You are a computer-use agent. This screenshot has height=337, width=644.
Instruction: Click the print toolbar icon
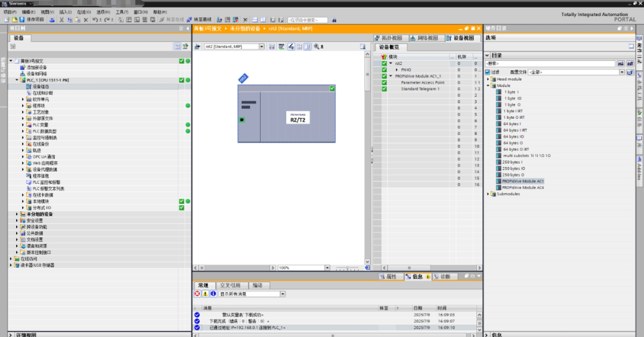(x=52, y=19)
